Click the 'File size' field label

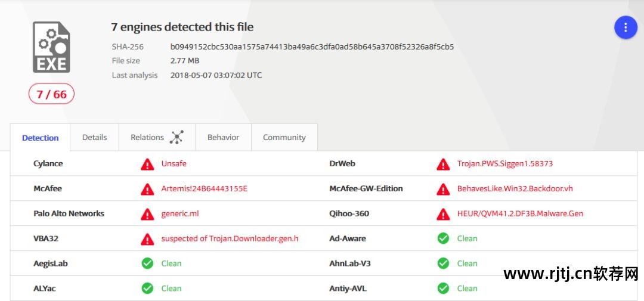126,61
